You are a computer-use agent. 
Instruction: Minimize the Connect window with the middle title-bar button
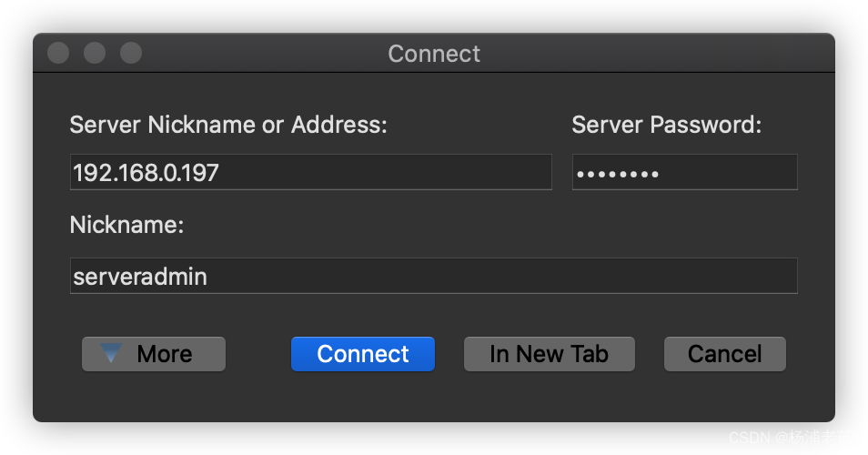tap(95, 53)
